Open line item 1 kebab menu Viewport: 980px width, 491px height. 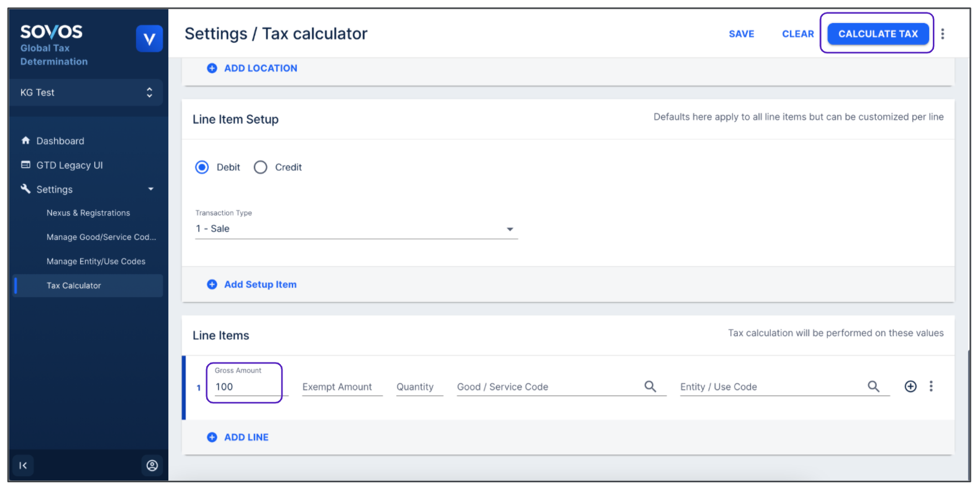(x=931, y=387)
